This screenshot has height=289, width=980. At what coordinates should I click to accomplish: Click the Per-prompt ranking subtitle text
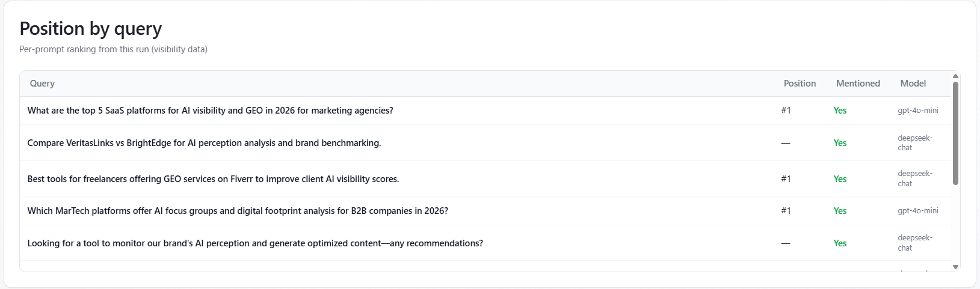point(113,49)
